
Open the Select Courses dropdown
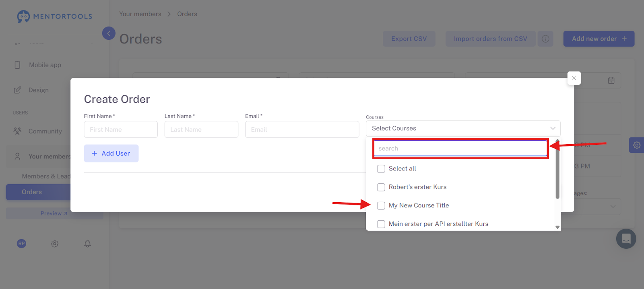[x=463, y=129]
